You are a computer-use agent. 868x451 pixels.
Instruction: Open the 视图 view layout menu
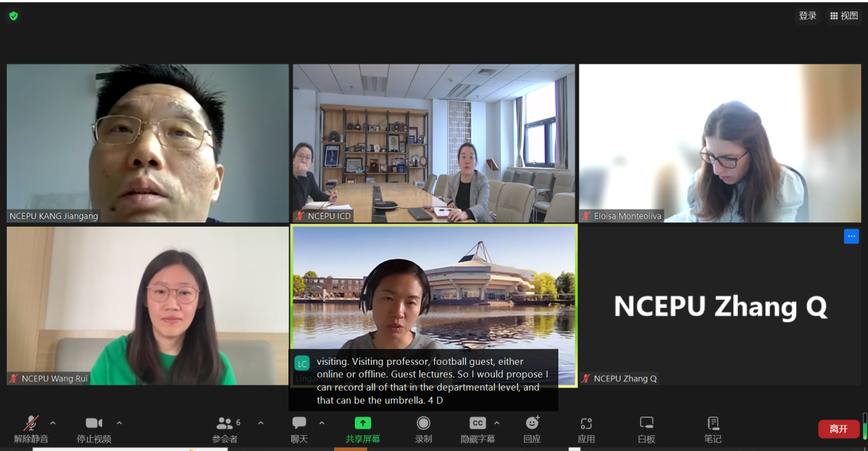point(844,16)
